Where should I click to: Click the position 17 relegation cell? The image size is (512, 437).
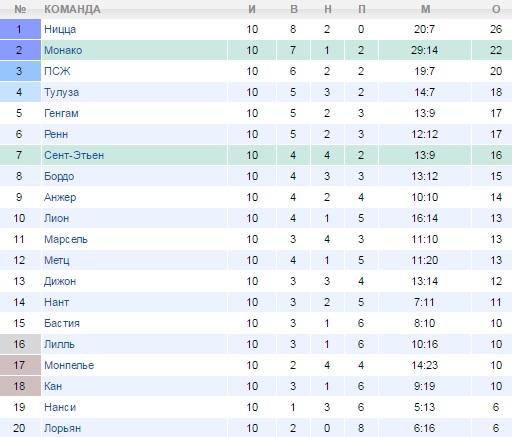point(20,365)
